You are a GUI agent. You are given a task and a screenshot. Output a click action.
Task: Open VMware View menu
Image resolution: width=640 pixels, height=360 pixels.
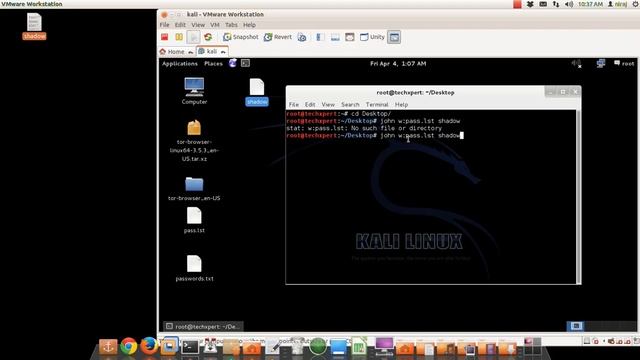198,25
